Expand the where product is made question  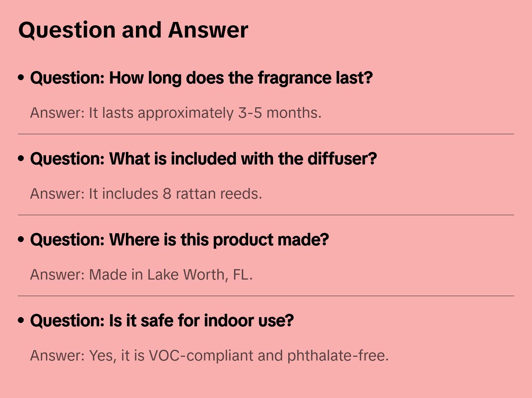[179, 240]
